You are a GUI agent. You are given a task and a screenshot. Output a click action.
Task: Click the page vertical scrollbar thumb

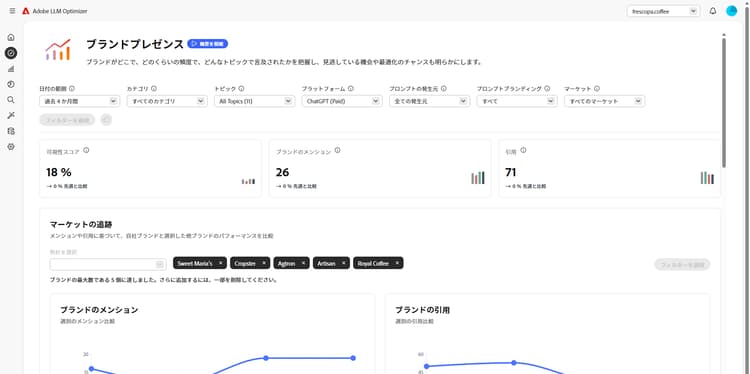(x=724, y=103)
